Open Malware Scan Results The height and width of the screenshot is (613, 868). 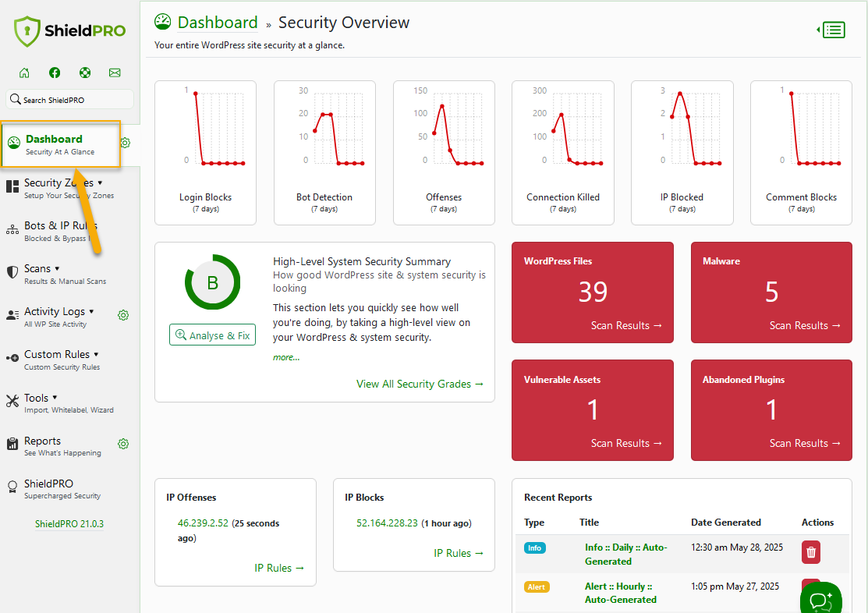click(x=805, y=325)
